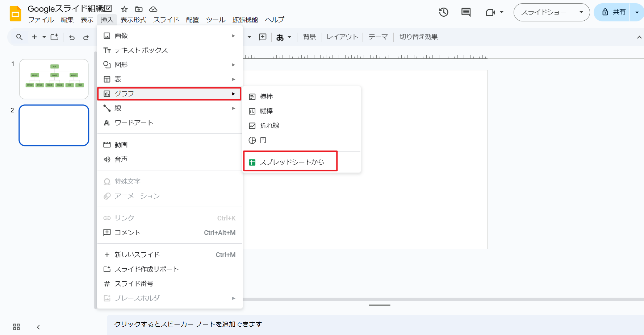
Task: Open 拡張機能 menu
Action: tap(245, 20)
